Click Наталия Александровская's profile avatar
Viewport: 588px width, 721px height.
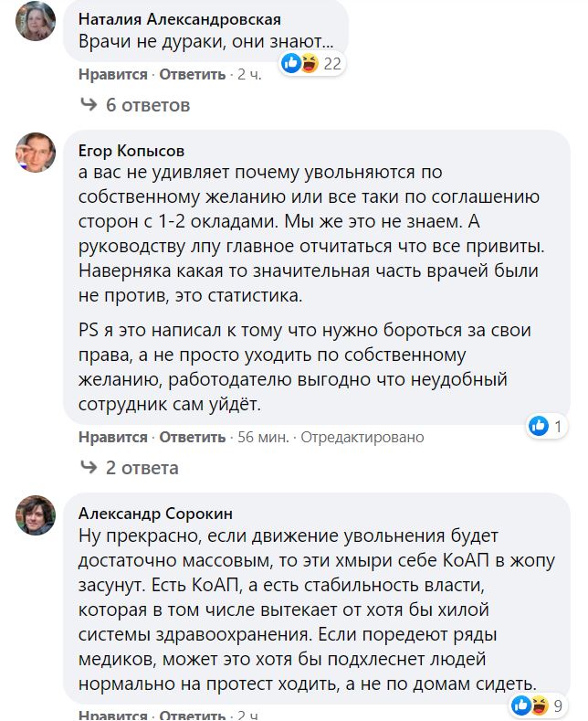click(36, 20)
